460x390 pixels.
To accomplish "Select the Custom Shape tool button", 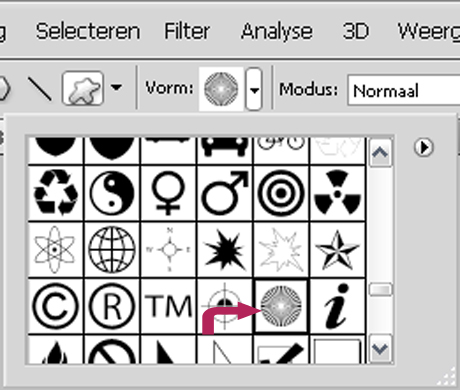I will [83, 88].
